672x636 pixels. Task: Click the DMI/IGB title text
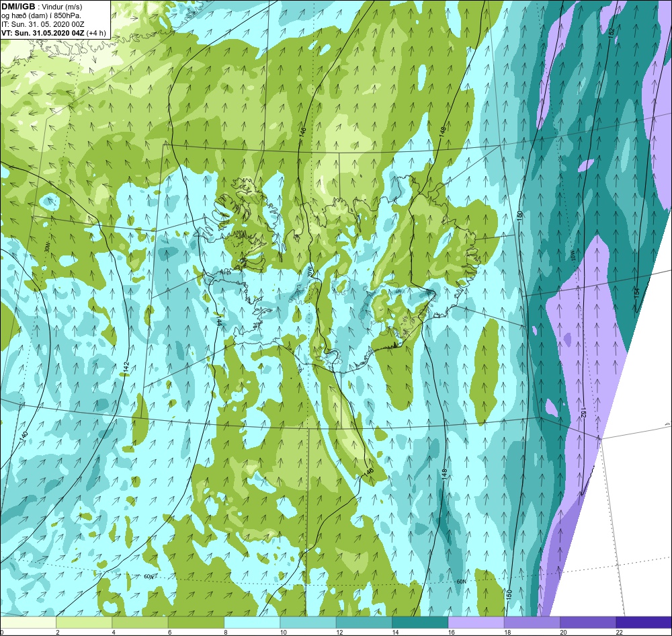[x=18, y=7]
